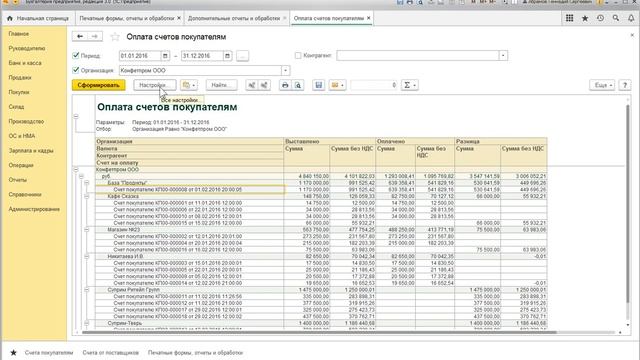Viewport: 640px width, 360px height.
Task: Collapse the Суприм-Тверь group
Action: tap(87, 323)
